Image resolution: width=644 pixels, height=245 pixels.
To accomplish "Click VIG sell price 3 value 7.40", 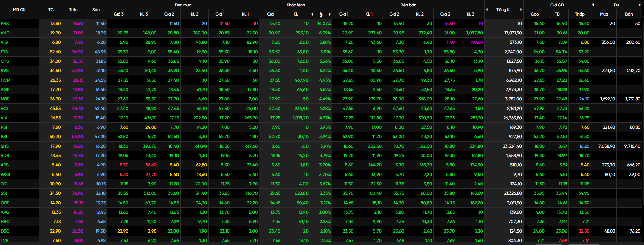I will (450, 42).
